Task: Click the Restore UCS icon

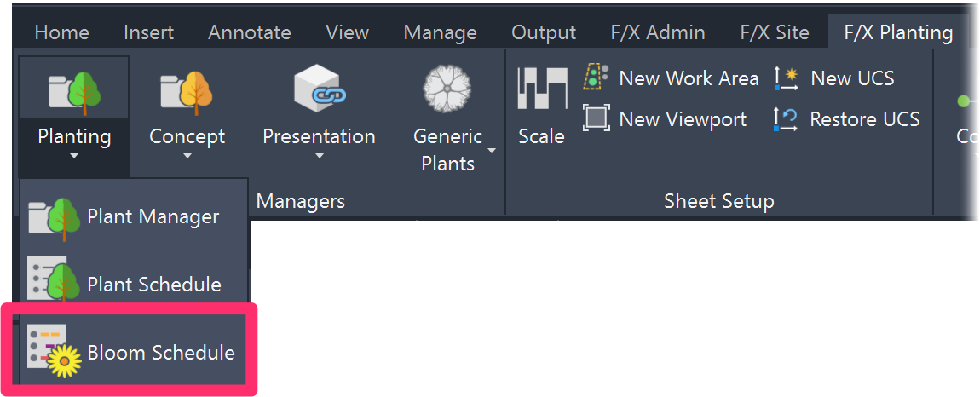Action: 786,118
